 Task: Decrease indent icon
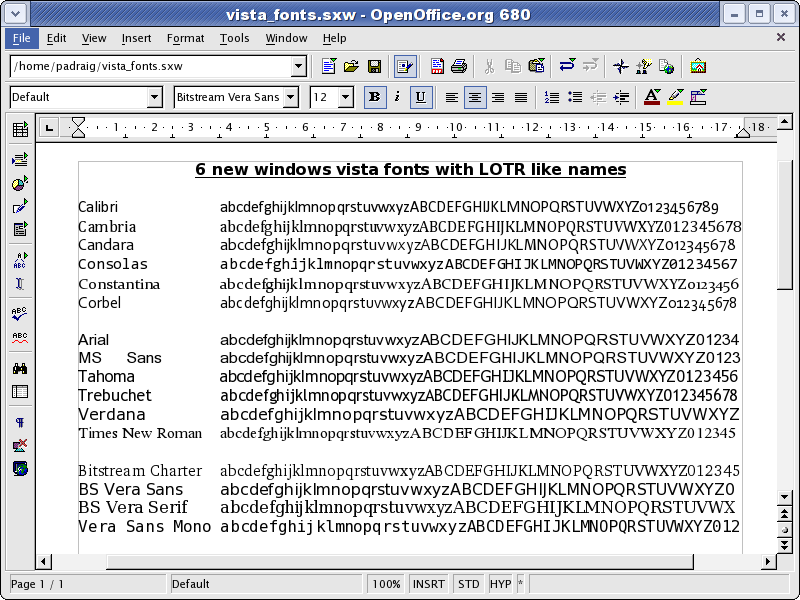[598, 97]
